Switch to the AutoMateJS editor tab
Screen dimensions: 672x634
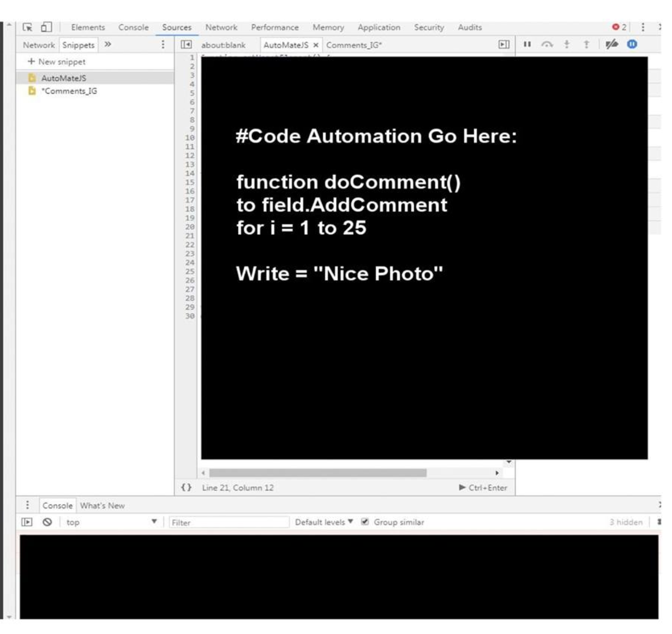point(286,45)
